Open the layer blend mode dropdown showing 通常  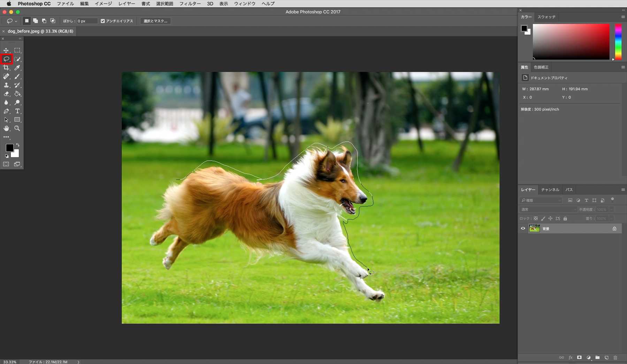pyautogui.click(x=547, y=209)
